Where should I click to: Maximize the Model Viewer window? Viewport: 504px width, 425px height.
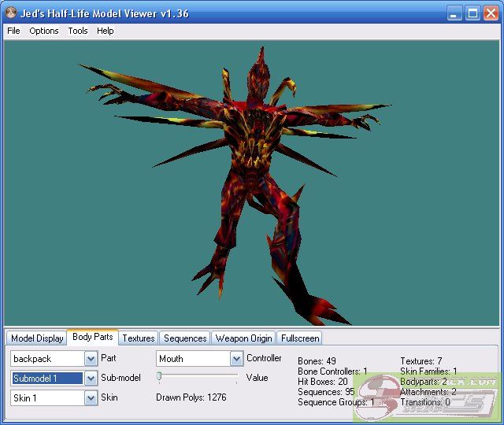472,13
